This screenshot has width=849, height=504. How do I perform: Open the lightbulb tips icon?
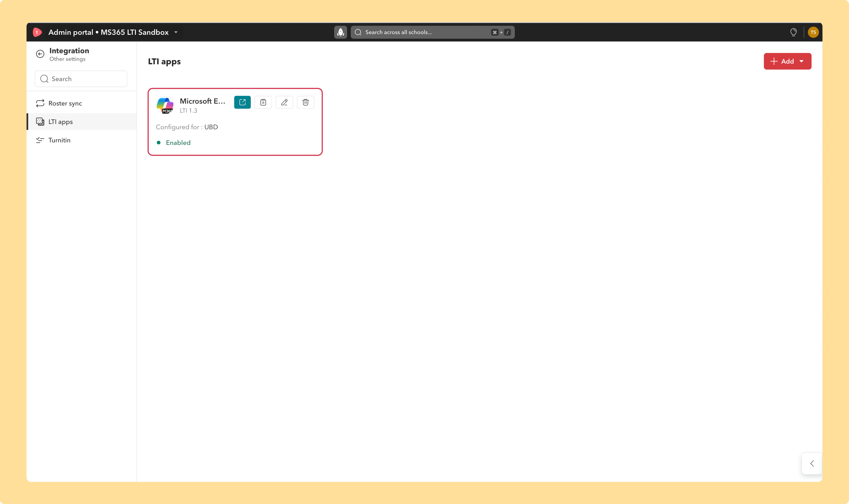coord(793,32)
